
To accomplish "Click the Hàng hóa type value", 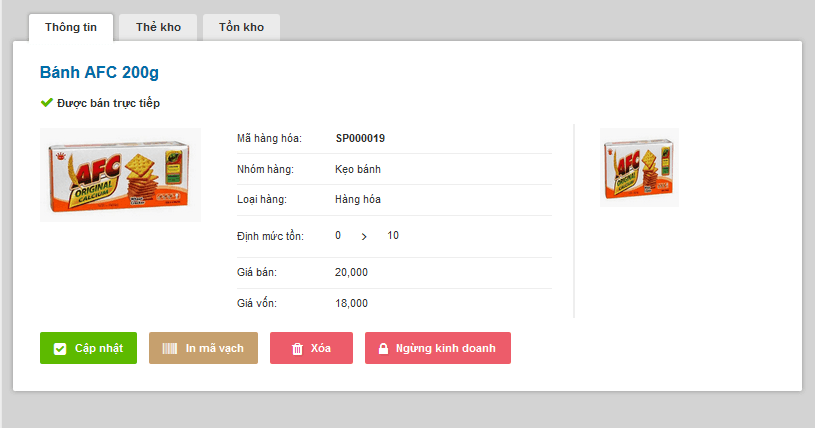I will tap(358, 200).
